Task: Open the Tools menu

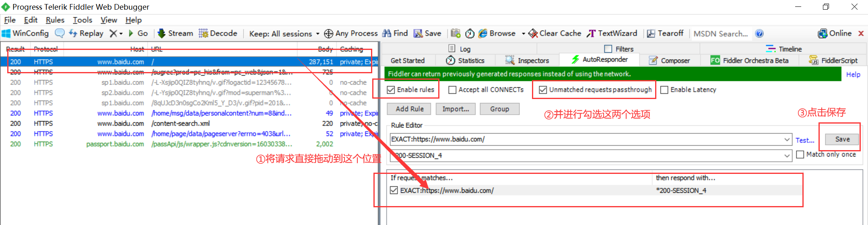Action: point(82,20)
